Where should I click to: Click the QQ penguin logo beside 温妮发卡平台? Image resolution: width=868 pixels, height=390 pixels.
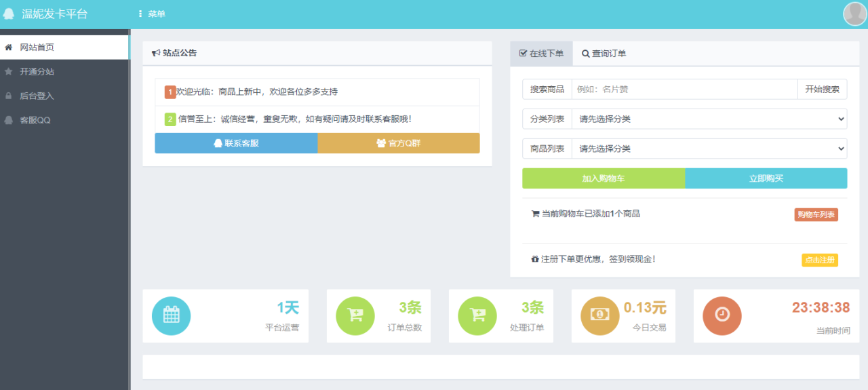(9, 14)
